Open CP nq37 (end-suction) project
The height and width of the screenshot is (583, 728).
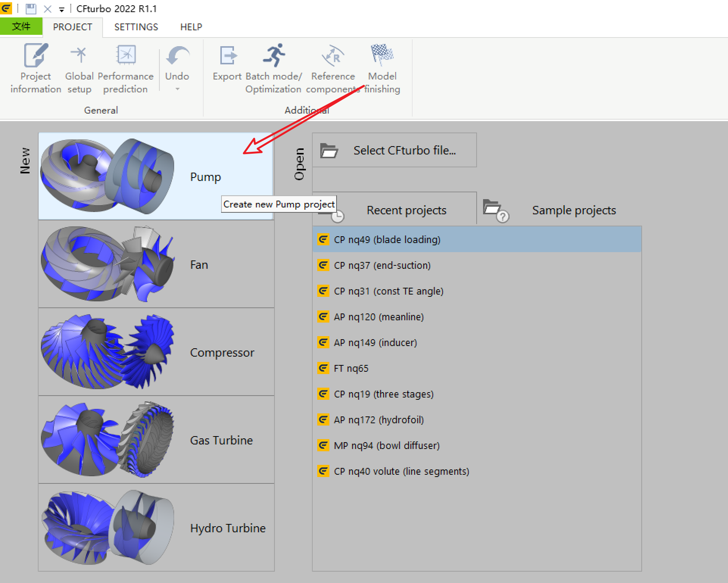[477, 265]
